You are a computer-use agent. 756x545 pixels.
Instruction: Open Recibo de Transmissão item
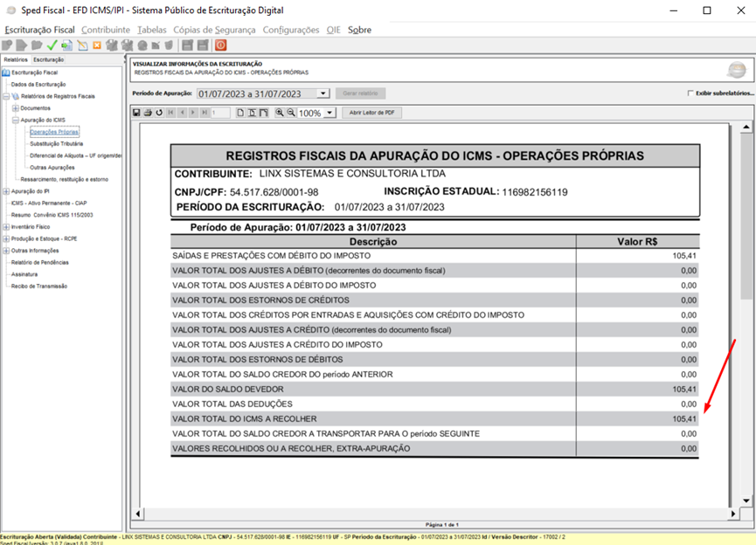(x=39, y=286)
